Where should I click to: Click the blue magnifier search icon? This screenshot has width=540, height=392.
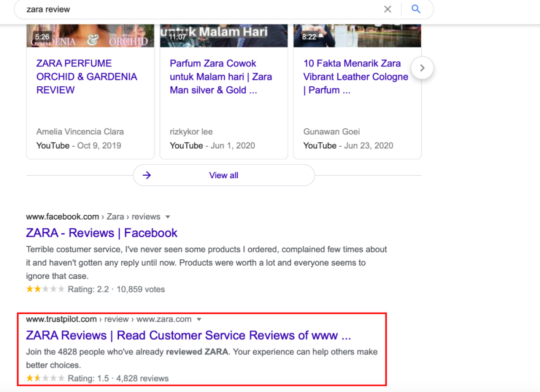pos(415,9)
